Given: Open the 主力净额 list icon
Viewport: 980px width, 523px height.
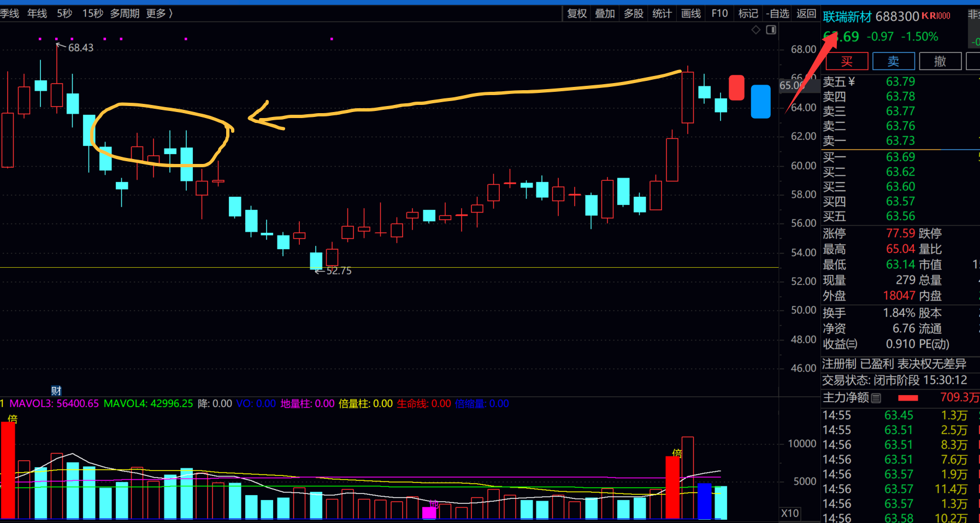Looking at the screenshot, I should 876,398.
